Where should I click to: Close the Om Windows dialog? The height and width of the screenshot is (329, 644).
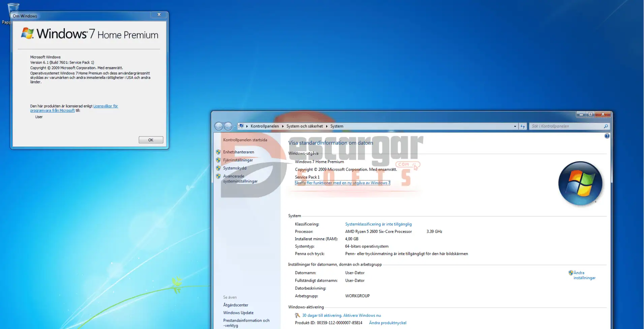(x=159, y=14)
